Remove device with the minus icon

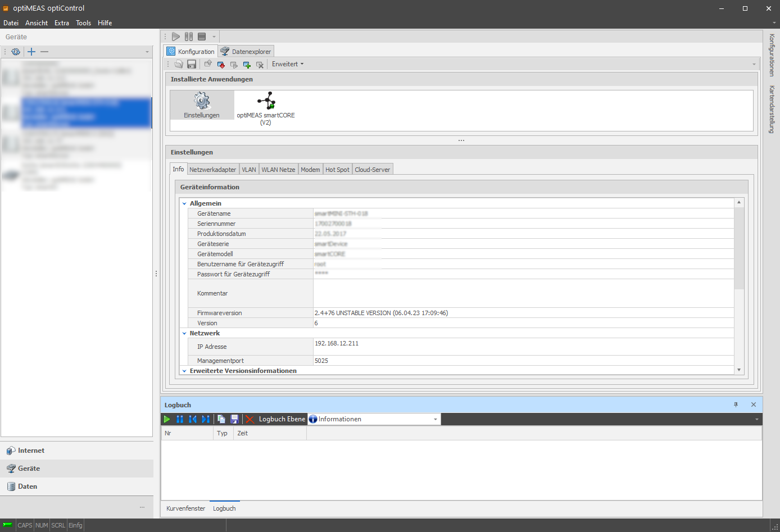44,52
